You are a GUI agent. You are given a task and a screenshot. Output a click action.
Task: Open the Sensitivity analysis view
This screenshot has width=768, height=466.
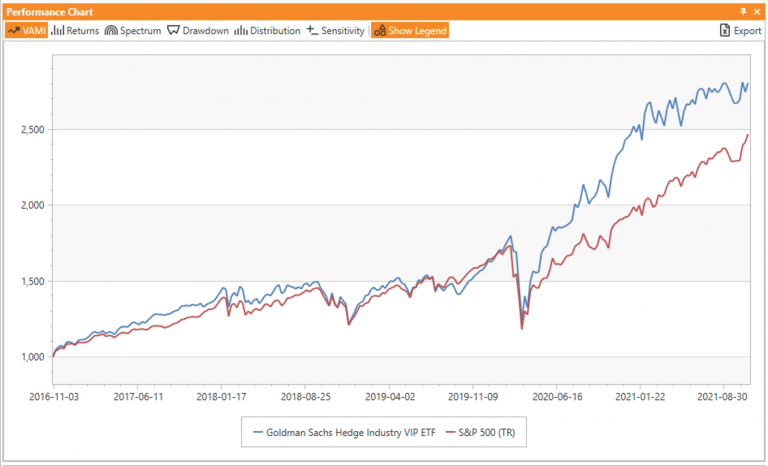tap(335, 31)
